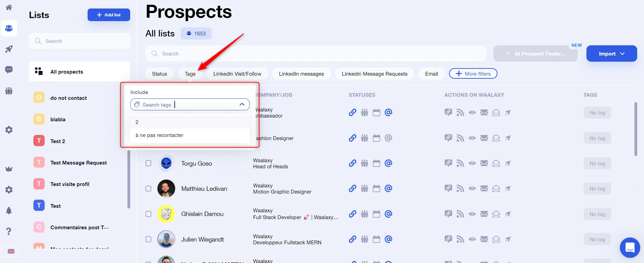Click Ghislain Damou's yellow avatar
Image resolution: width=644 pixels, height=263 pixels.
[x=166, y=214]
